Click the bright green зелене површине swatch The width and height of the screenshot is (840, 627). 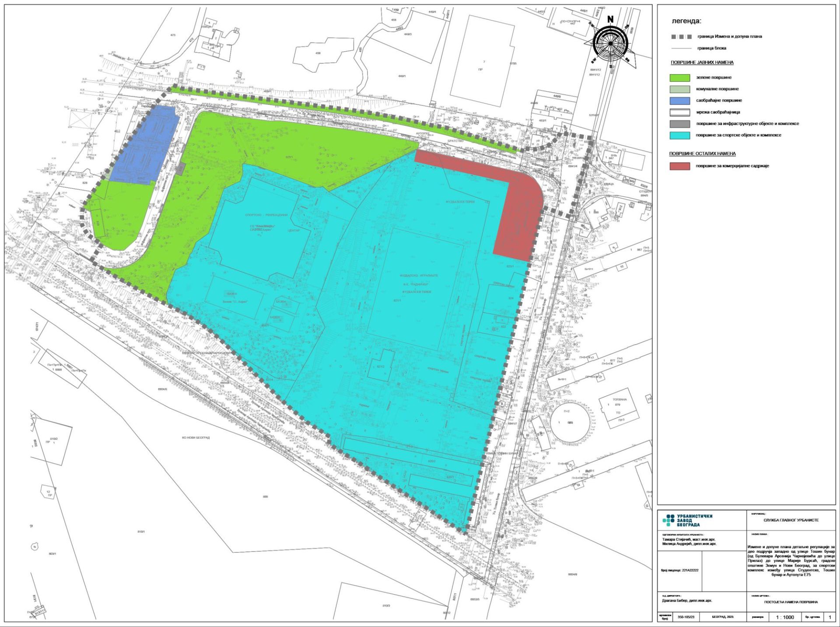click(680, 78)
